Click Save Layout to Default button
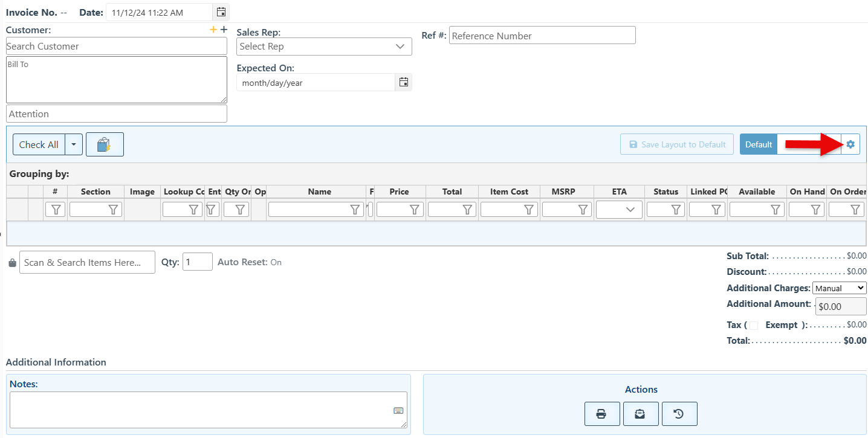868x438 pixels. point(676,144)
